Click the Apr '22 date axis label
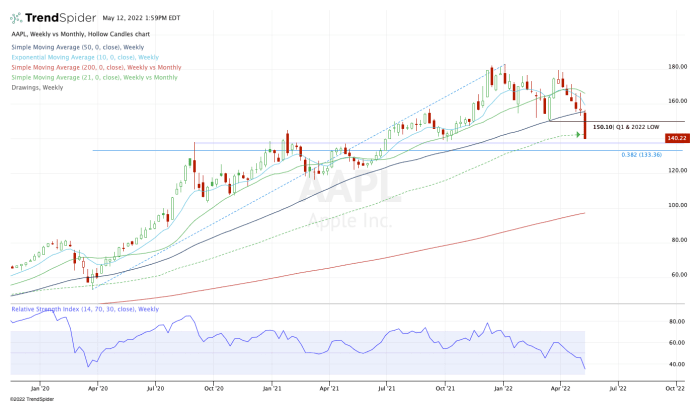Screen dimensions: 700x404 point(560,388)
